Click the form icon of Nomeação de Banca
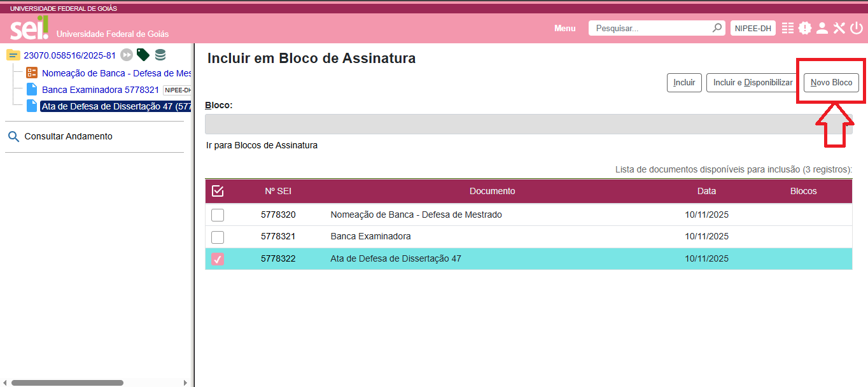 pos(31,72)
